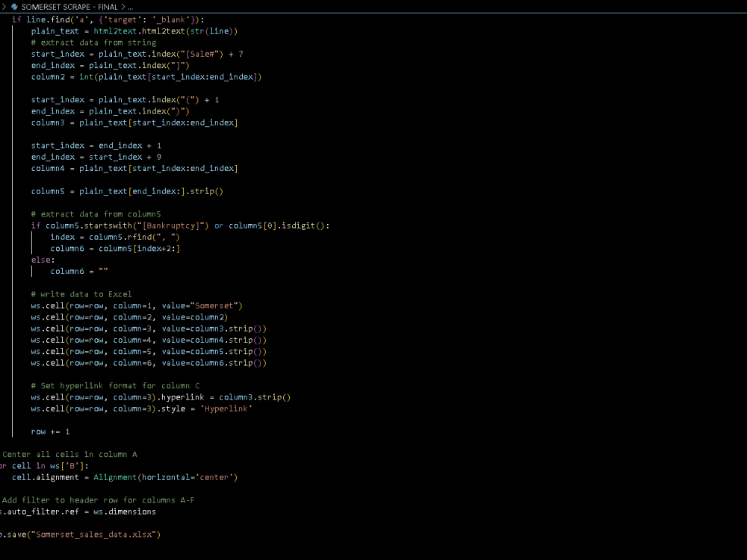Click the column5 = plain_text[end_index:].strip() line
747x560 pixels.
pos(127,191)
